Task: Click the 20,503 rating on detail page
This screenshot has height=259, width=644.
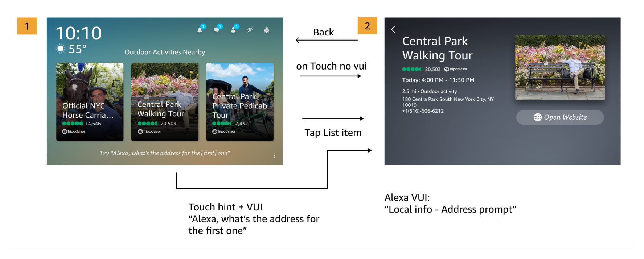Action: pyautogui.click(x=432, y=69)
